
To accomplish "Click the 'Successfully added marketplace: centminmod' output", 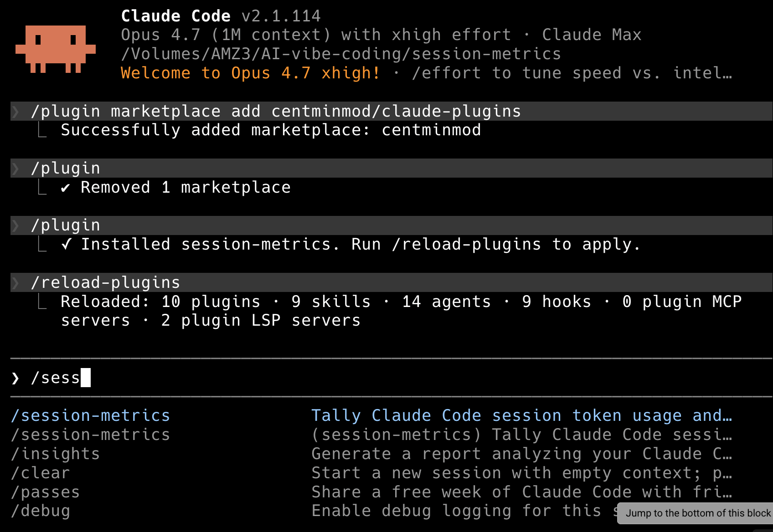I will (x=271, y=130).
